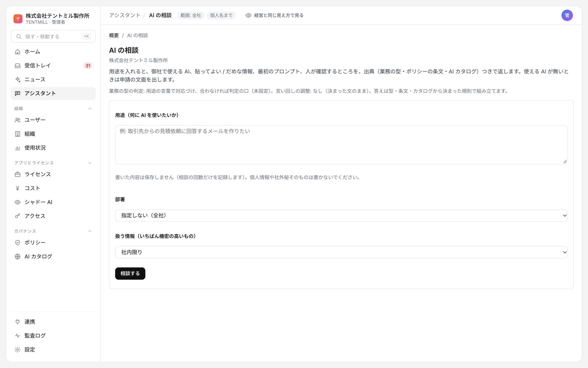Click the 使用状況 sidebar label

coord(35,148)
